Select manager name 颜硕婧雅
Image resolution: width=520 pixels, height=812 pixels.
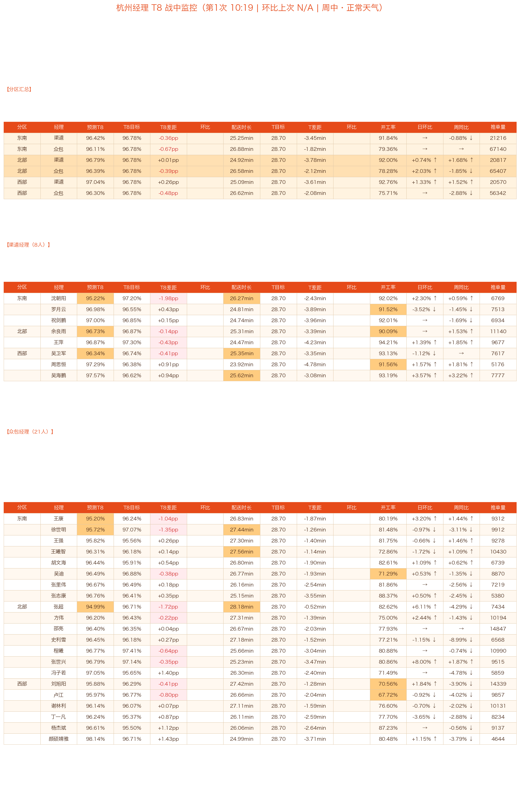[x=58, y=739]
